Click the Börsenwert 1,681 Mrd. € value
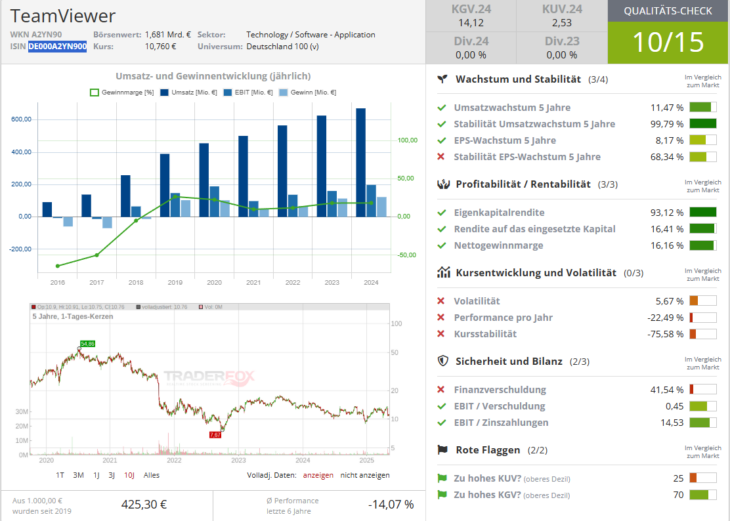 pos(168,34)
